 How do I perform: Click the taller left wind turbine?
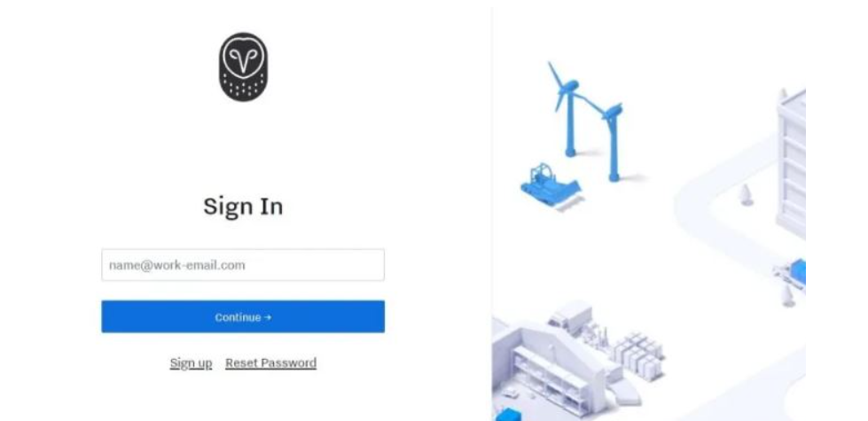click(x=566, y=108)
